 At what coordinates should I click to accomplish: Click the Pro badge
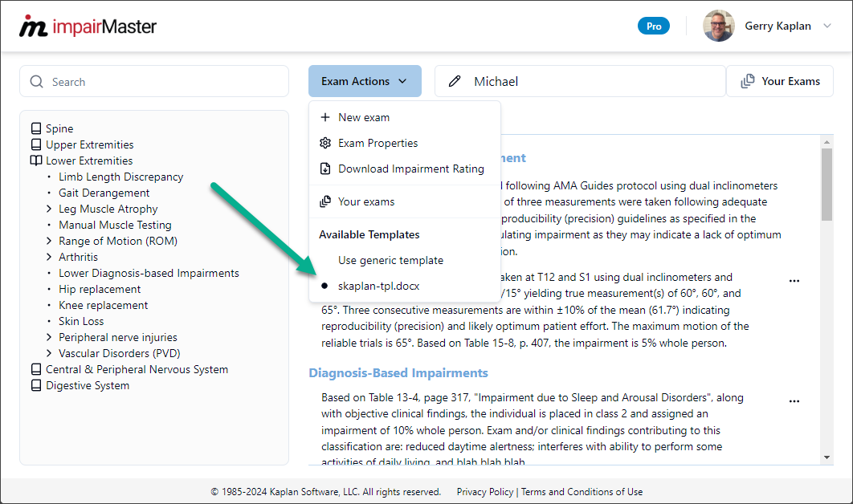(x=654, y=26)
